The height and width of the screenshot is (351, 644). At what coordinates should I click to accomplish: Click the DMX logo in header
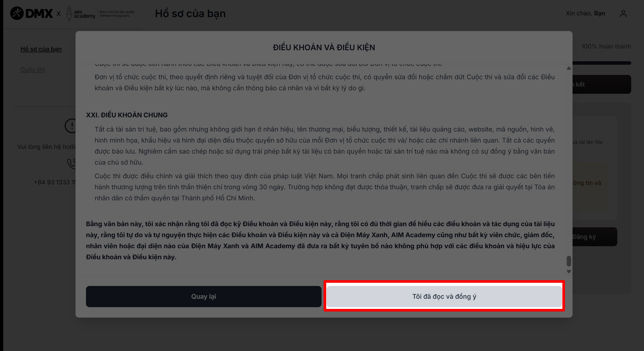[x=31, y=13]
